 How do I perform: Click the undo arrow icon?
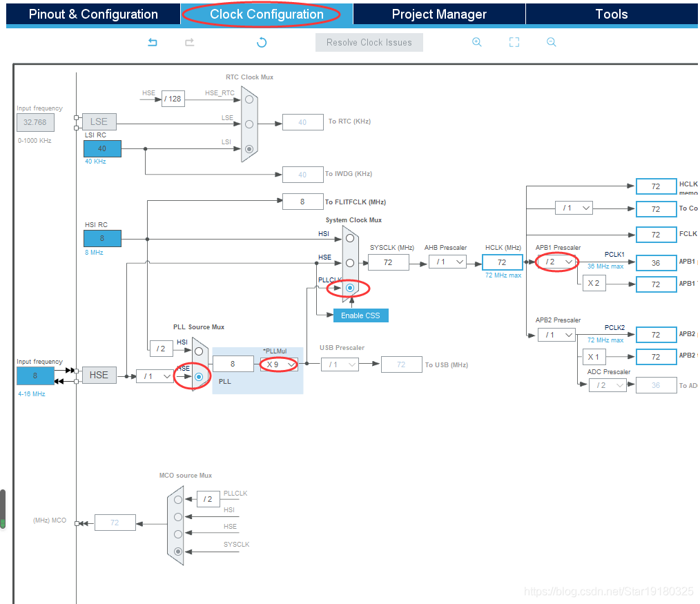pyautogui.click(x=153, y=43)
